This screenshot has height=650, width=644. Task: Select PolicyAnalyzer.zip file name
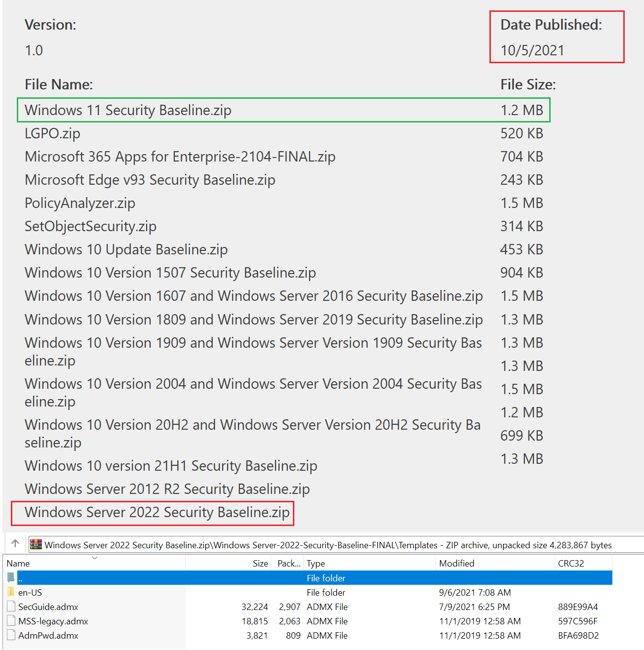coord(80,203)
